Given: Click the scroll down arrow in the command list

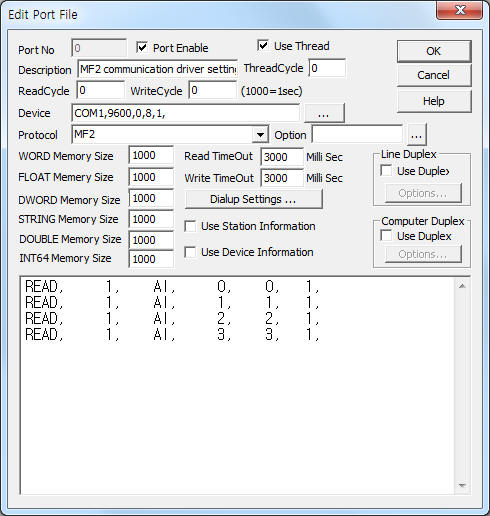Looking at the screenshot, I should click(x=462, y=485).
